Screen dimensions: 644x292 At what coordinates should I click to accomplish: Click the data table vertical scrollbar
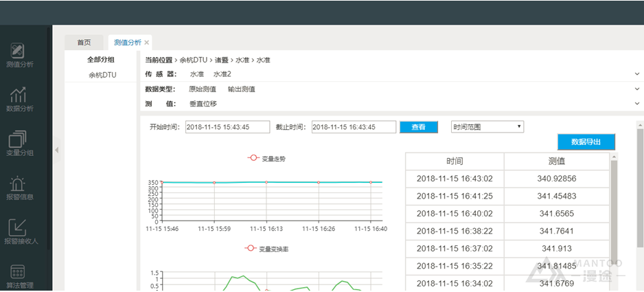point(613,206)
